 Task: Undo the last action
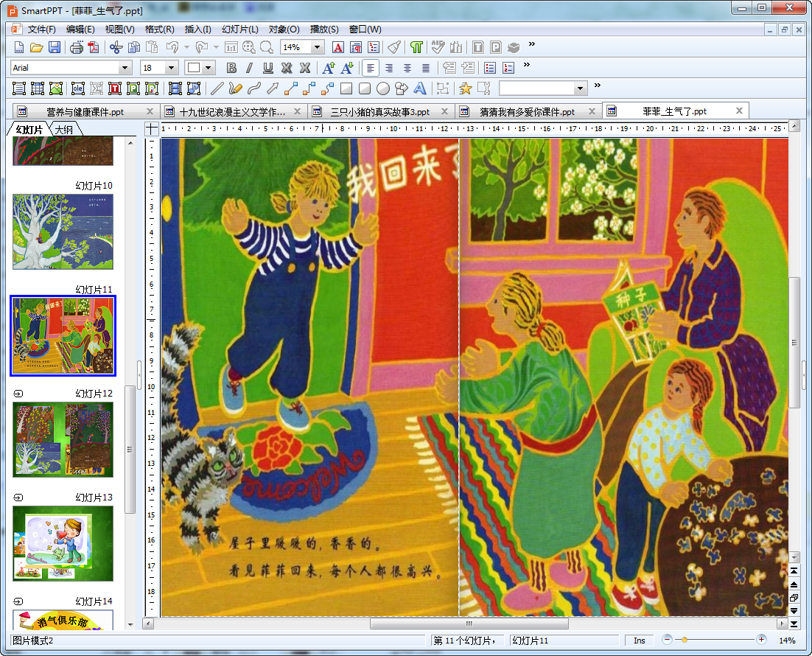172,48
